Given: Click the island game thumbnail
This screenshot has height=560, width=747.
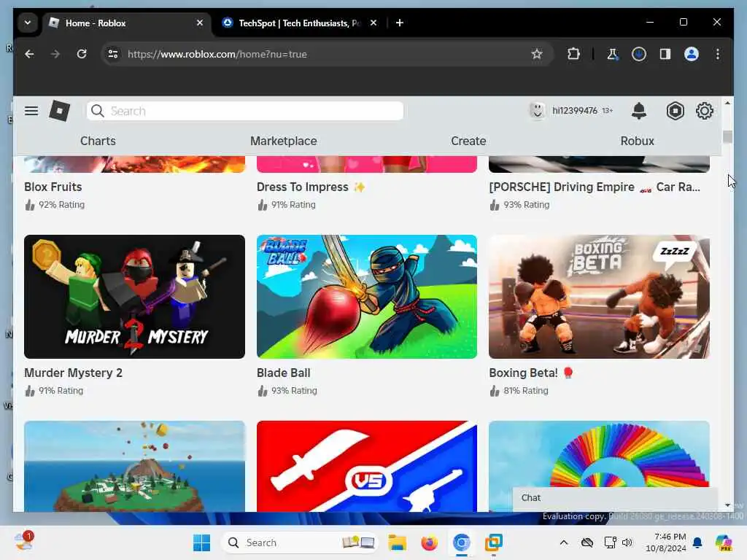Looking at the screenshot, I should tap(134, 466).
